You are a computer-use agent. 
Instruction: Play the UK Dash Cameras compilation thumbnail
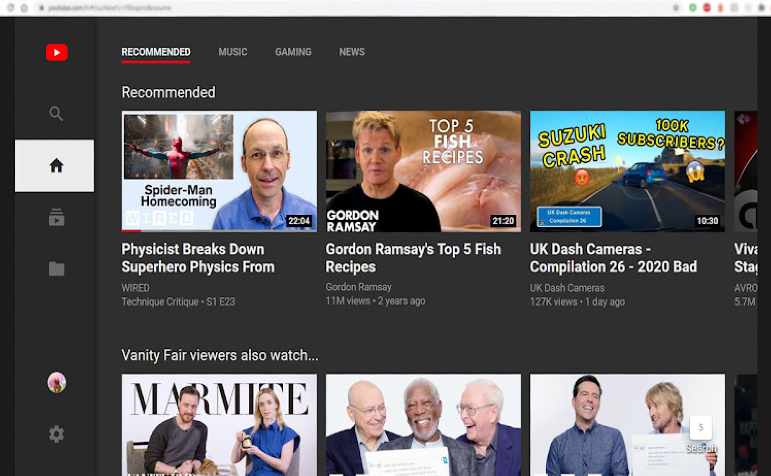click(x=627, y=171)
